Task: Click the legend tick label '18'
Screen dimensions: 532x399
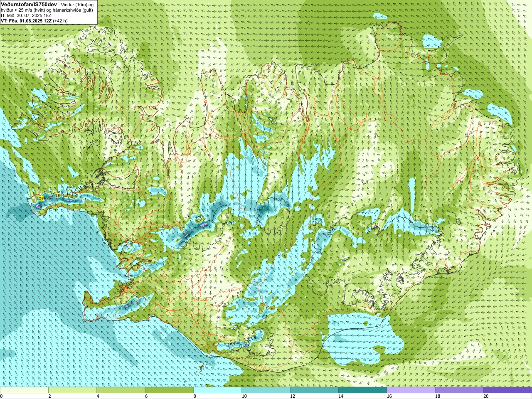Action: (x=438, y=396)
